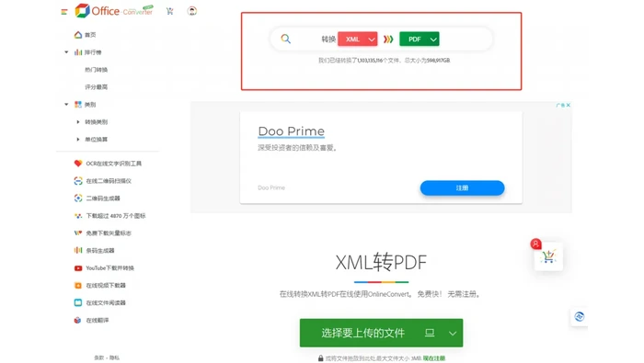Open the 在线二维码扫描仪 link
Viewport: 644px width, 363px height.
coord(109,180)
